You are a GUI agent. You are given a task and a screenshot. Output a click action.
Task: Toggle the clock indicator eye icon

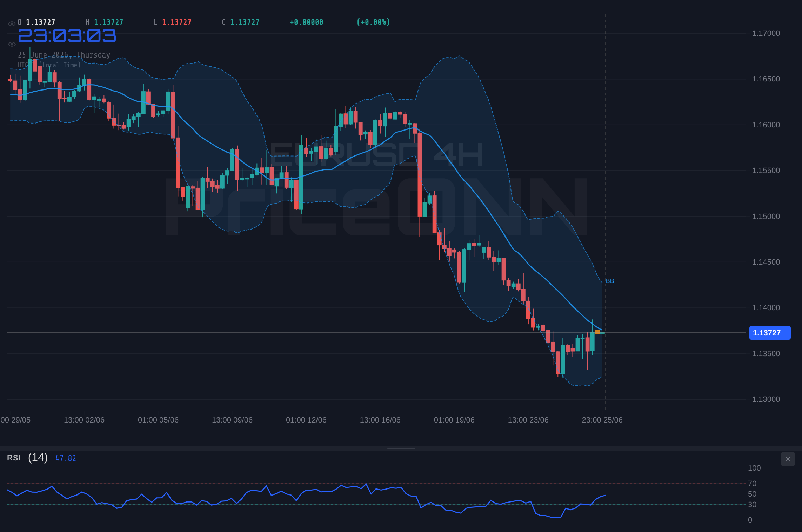(12, 44)
